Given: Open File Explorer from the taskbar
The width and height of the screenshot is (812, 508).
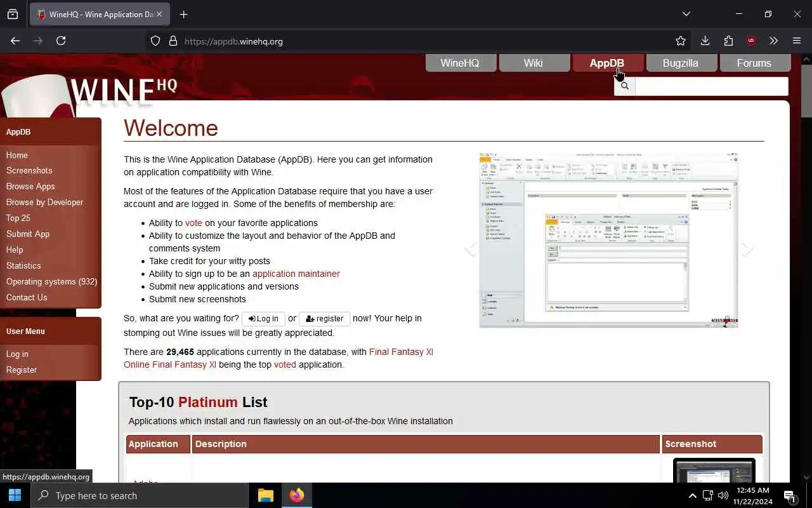Looking at the screenshot, I should (x=265, y=495).
